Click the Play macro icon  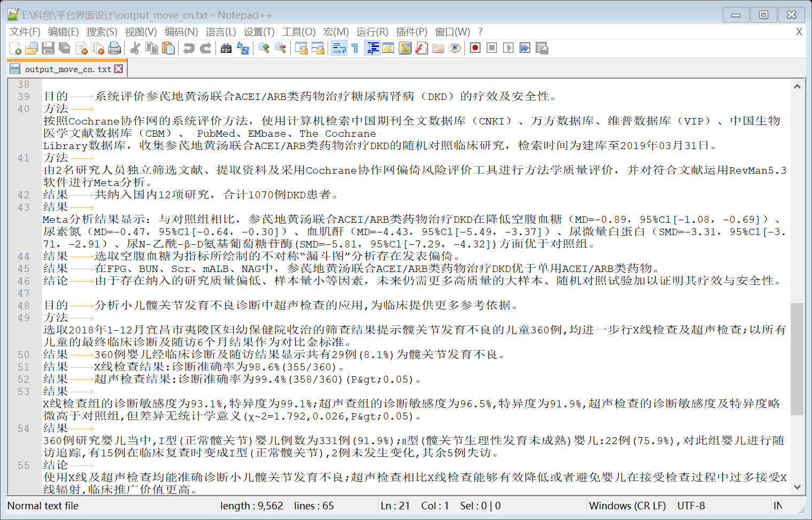coord(508,48)
